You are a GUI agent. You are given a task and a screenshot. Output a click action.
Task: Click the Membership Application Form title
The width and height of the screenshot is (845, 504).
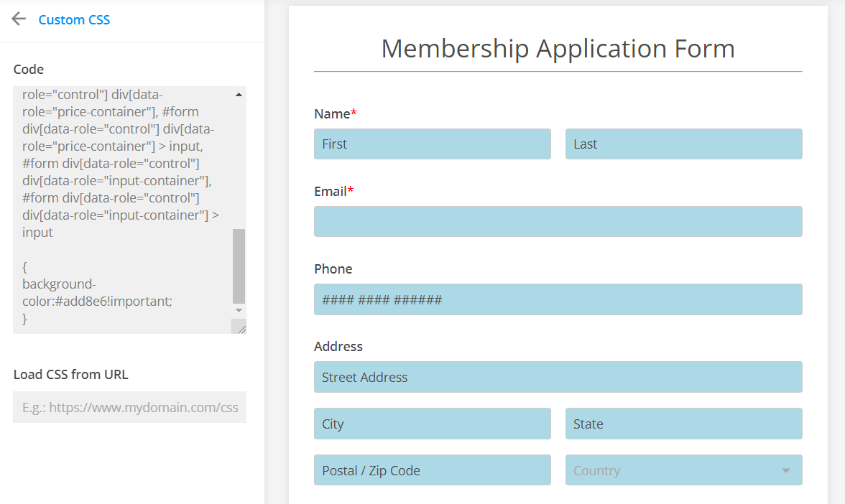[558, 49]
